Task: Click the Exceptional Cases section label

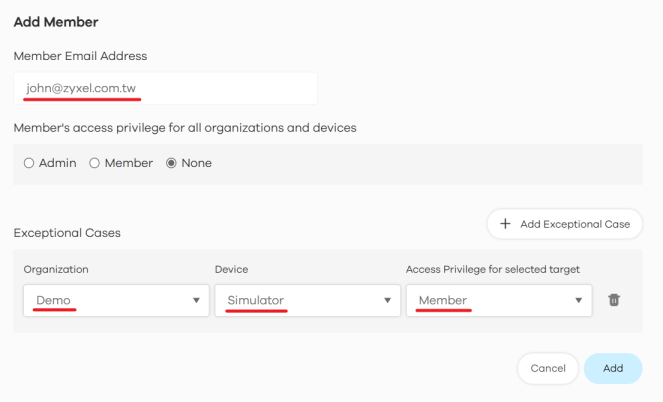Action: tap(67, 233)
